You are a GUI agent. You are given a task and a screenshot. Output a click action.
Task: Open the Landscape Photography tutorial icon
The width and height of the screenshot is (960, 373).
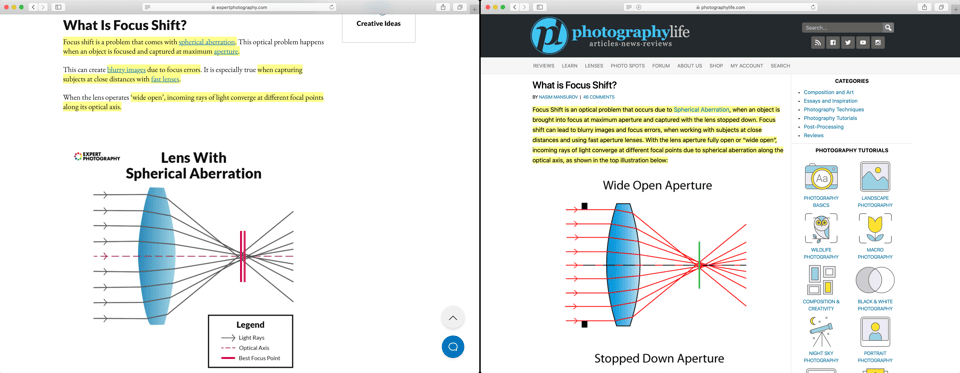point(875,177)
